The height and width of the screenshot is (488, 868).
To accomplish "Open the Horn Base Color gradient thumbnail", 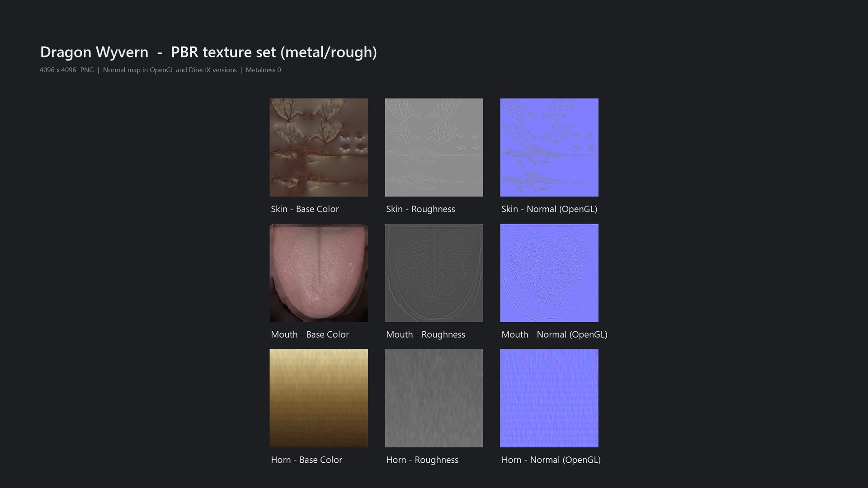I will [x=319, y=398].
